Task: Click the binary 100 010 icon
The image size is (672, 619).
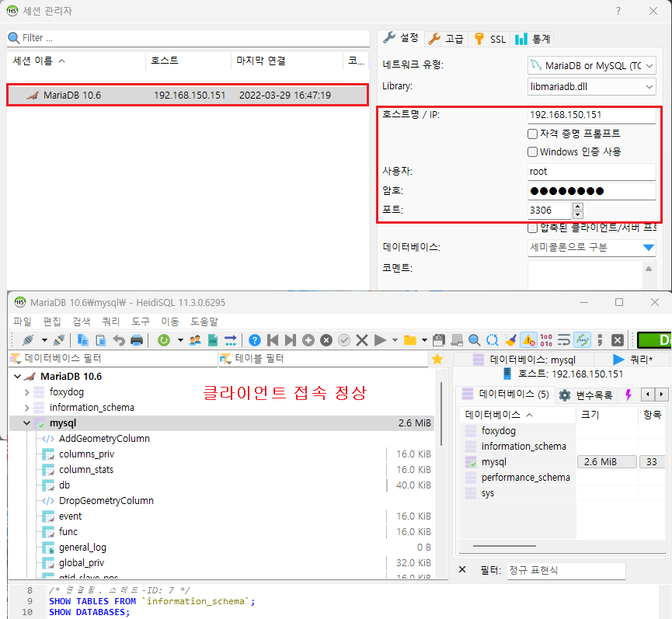Action: coord(546,340)
